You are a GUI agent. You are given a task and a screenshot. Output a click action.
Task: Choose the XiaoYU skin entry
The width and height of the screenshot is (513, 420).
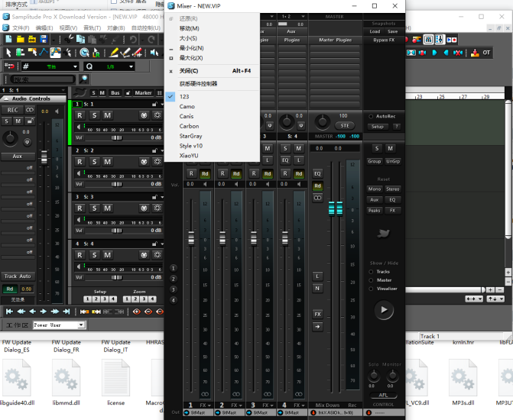188,156
